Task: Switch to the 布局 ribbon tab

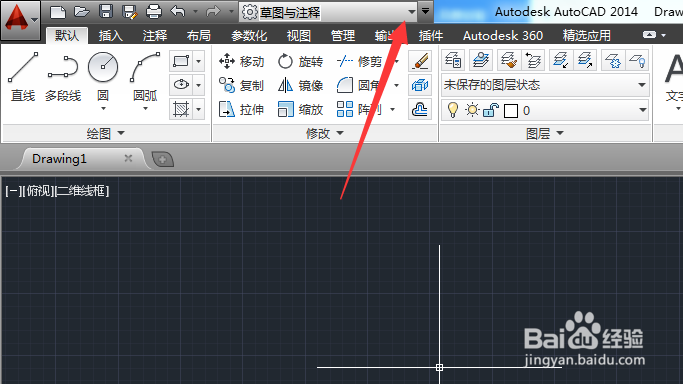Action: [x=199, y=35]
